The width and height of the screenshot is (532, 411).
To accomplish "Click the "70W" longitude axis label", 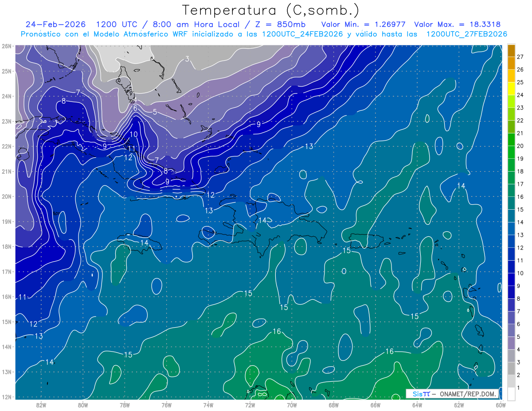I will click(x=292, y=405).
